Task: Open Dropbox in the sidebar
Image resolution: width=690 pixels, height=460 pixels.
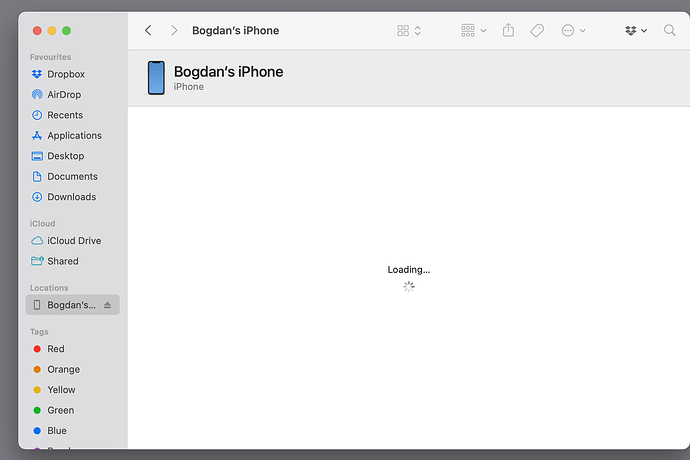Action: (73, 74)
